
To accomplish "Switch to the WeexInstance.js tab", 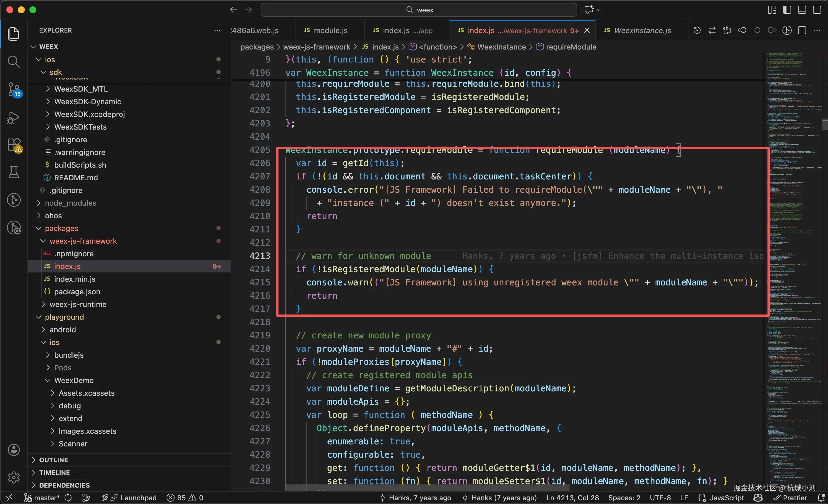I will tap(642, 30).
